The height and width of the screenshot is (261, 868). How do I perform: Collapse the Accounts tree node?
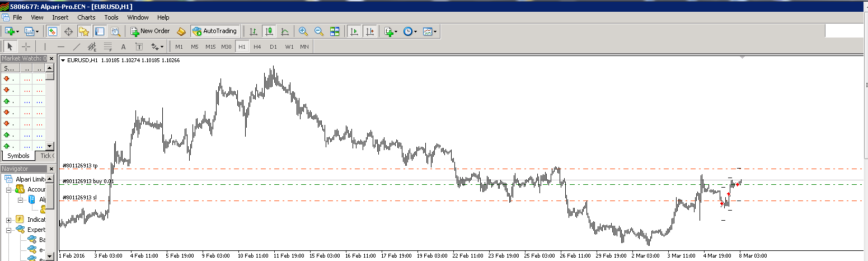coord(9,189)
